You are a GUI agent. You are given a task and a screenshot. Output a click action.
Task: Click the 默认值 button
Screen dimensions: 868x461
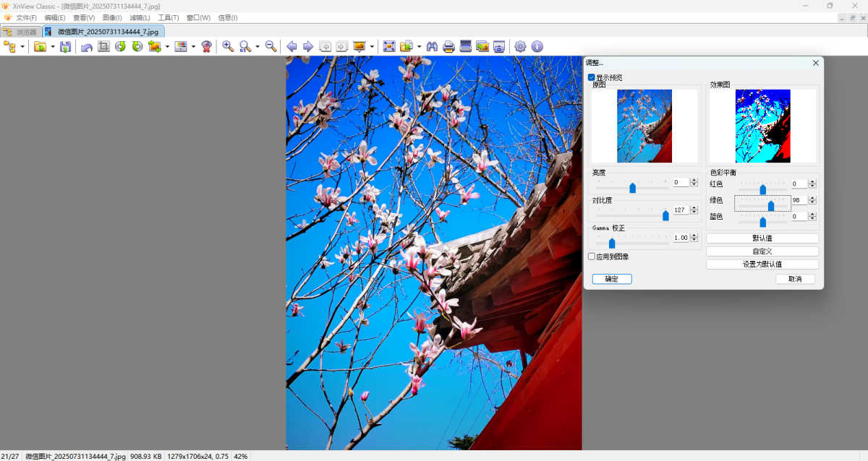[762, 238]
